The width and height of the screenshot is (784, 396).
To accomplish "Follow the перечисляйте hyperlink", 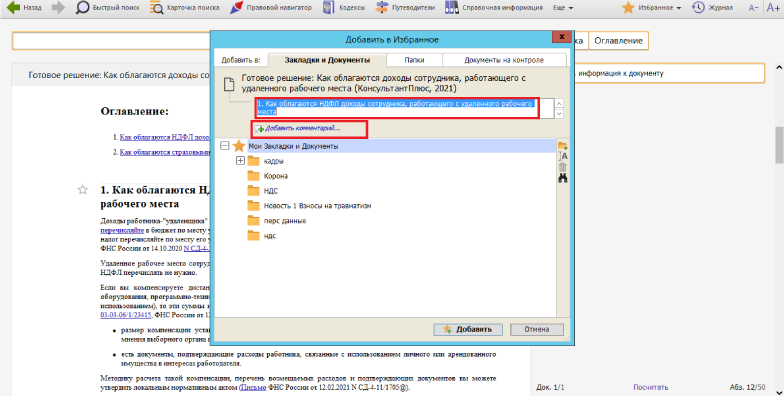I will pos(122,230).
